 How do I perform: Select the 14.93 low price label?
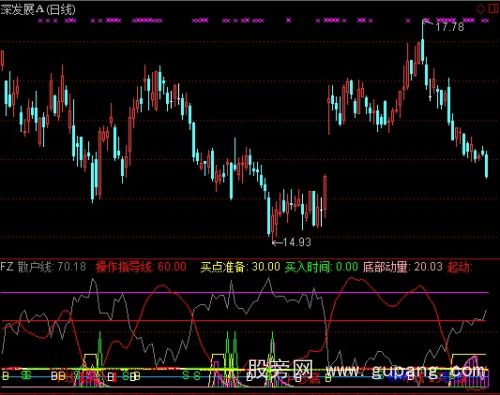297,242
